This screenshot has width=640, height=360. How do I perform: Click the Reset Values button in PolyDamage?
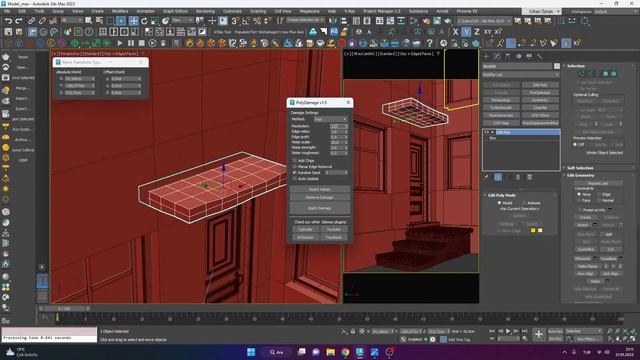point(320,189)
